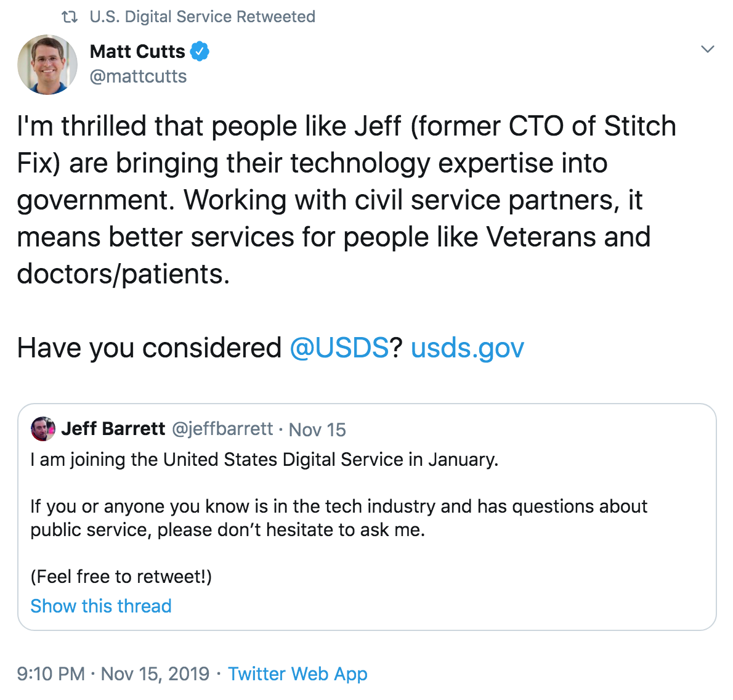733x700 pixels.
Task: Click the @jeffbarrett handle
Action: [x=222, y=429]
